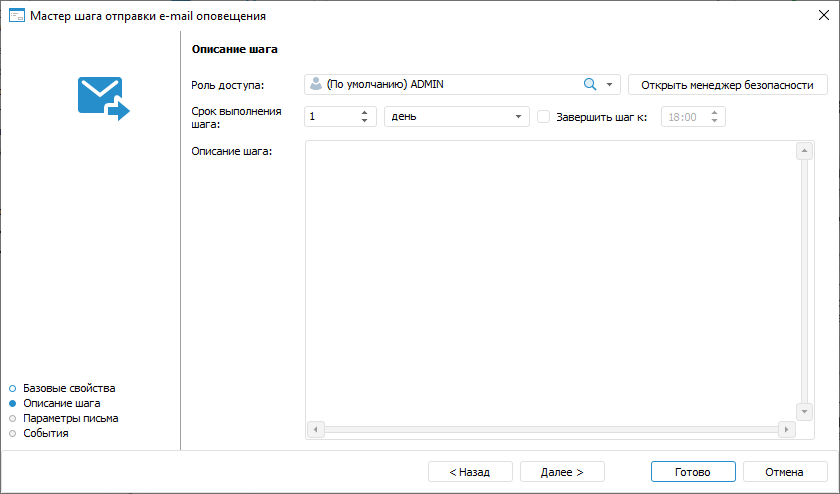
Task: Open the 'События' wizard page
Action: [x=46, y=433]
